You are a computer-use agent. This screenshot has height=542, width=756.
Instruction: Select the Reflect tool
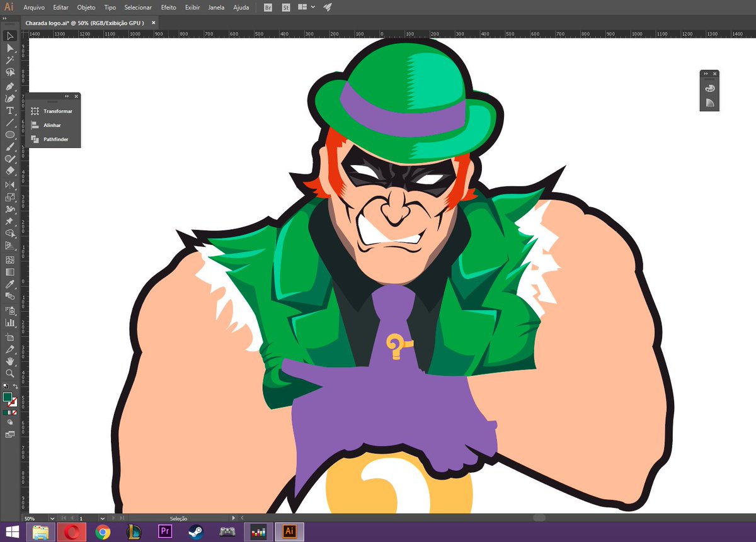10,184
